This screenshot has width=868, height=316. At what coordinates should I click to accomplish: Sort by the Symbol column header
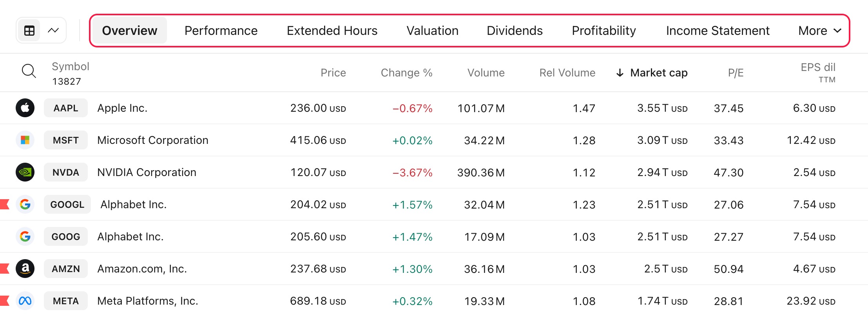point(71,66)
